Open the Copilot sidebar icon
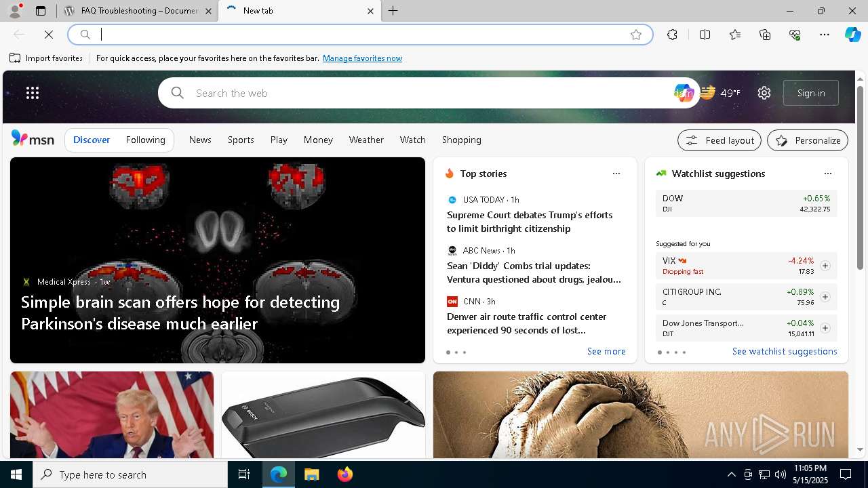 point(852,35)
